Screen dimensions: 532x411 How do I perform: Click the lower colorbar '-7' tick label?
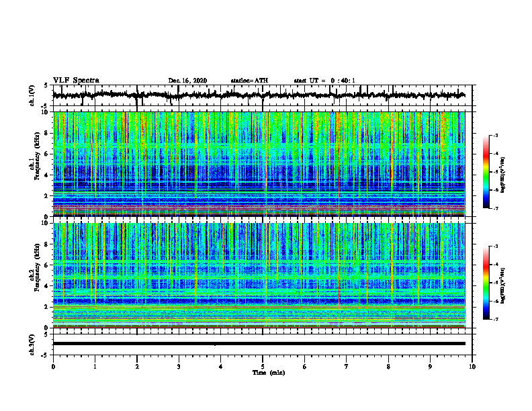click(x=495, y=319)
